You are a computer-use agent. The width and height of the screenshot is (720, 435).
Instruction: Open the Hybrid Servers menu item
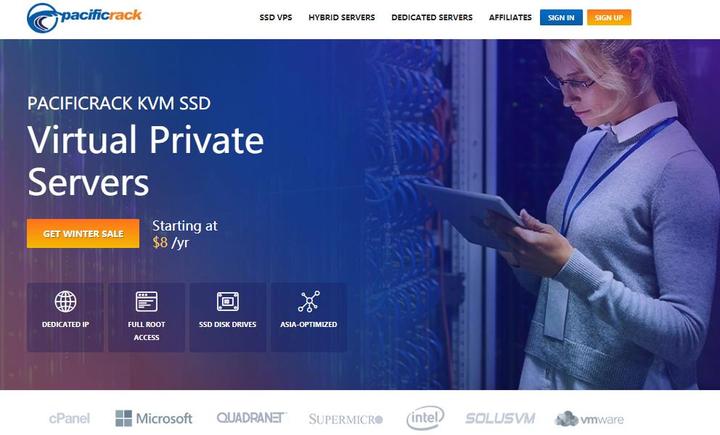click(x=342, y=17)
